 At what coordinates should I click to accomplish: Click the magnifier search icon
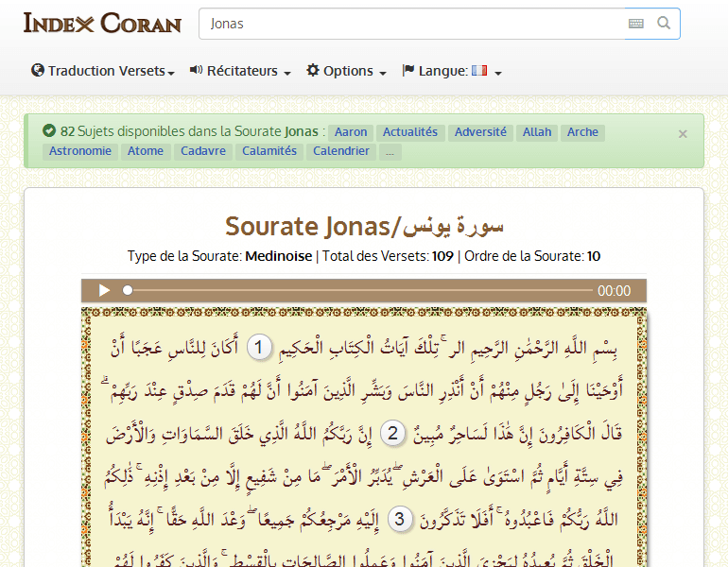[x=664, y=24]
